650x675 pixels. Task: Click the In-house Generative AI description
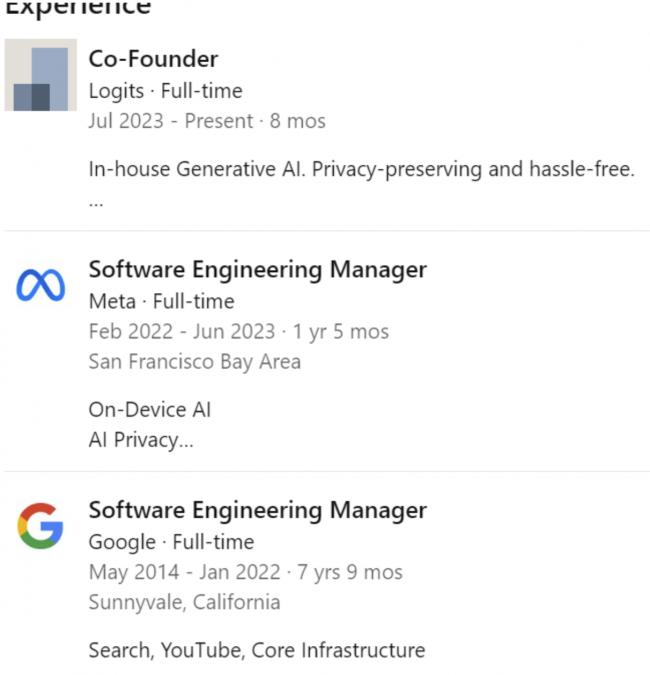(361, 169)
